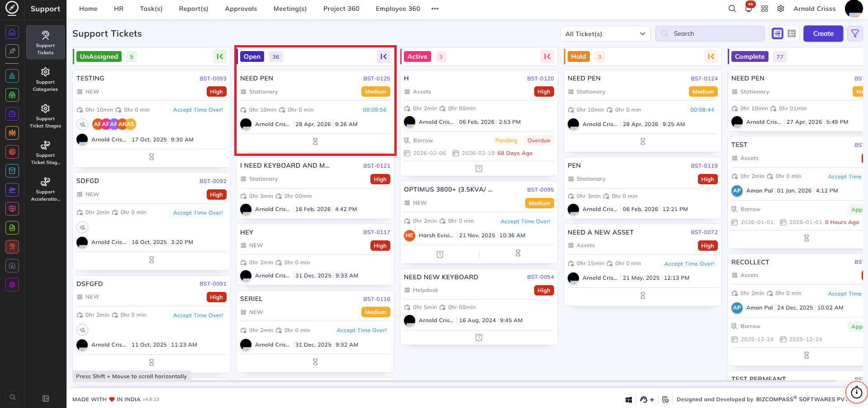Click Pending status tag on H ticket
The height and width of the screenshot is (408, 868).
tap(506, 141)
